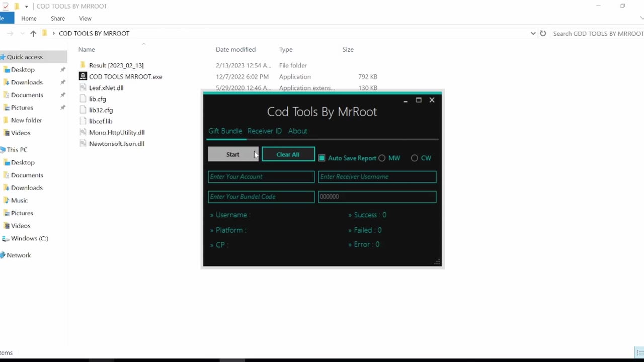Open Videos under Quick access
Viewport: 644px width, 362px height.
point(21,133)
